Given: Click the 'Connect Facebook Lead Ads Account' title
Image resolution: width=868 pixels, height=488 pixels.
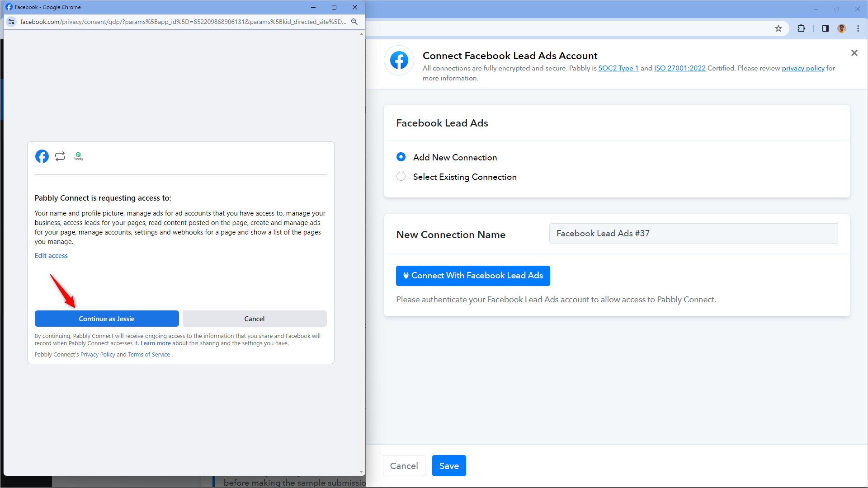Looking at the screenshot, I should 510,56.
